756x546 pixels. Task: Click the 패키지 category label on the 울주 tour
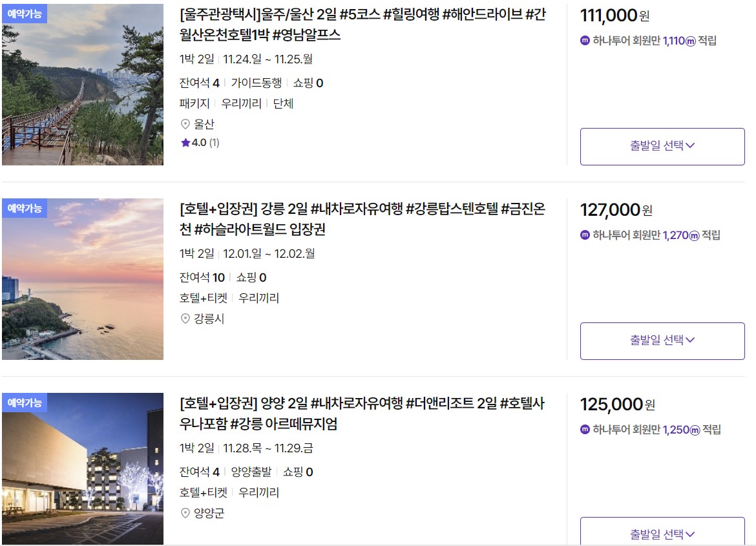pyautogui.click(x=194, y=103)
